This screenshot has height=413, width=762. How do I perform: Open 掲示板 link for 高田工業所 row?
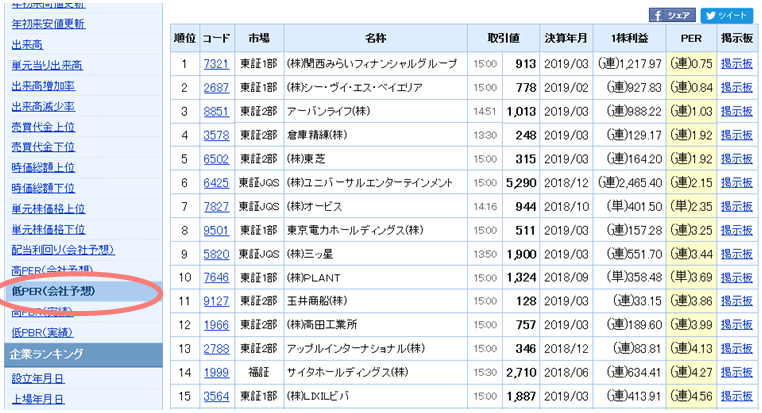[737, 325]
